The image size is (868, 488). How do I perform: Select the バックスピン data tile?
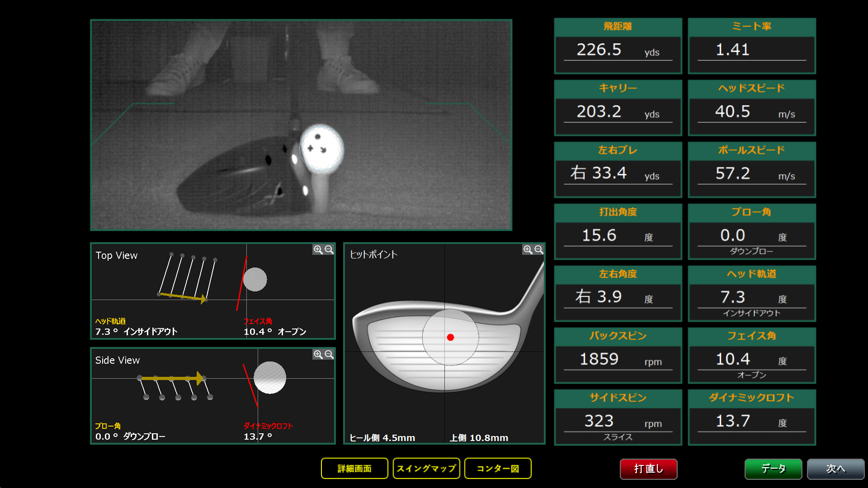click(x=618, y=356)
